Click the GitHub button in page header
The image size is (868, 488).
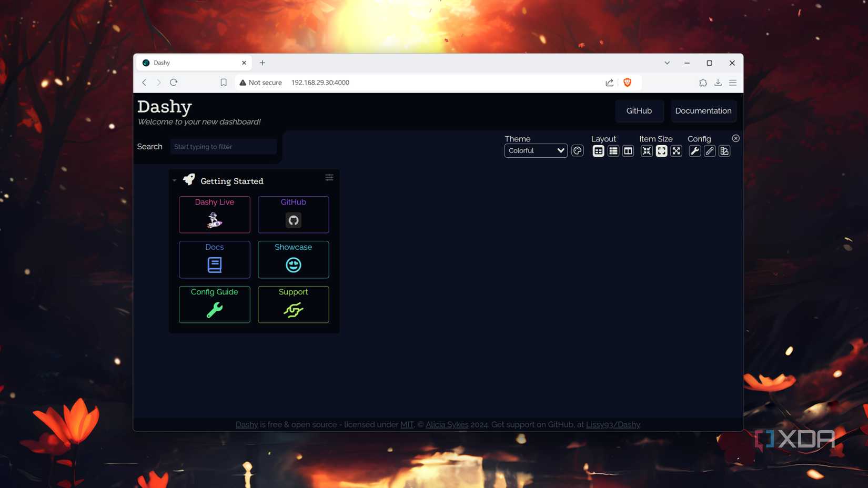(639, 111)
